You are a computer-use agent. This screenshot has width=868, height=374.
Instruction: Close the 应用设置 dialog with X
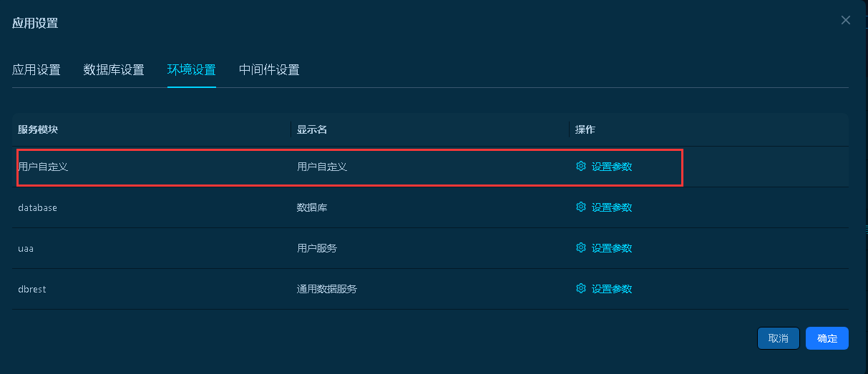point(846,20)
